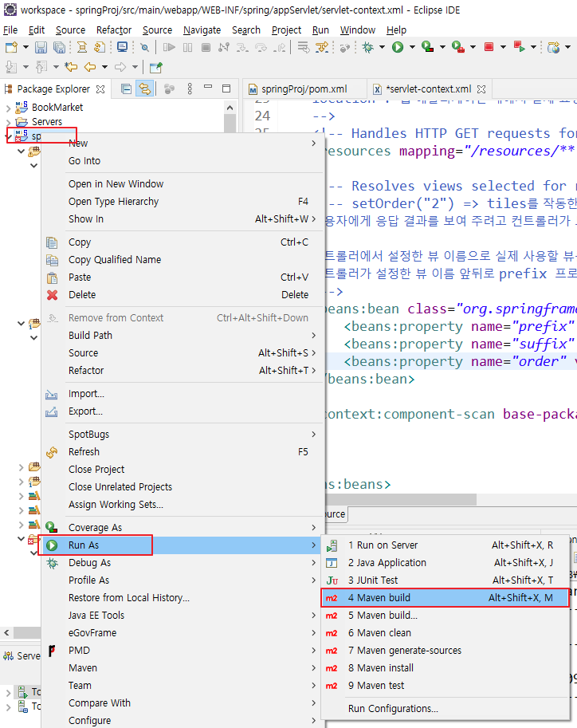The height and width of the screenshot is (728, 577).
Task: Click Package Explorer scrollbar up arrow
Action: [x=230, y=108]
